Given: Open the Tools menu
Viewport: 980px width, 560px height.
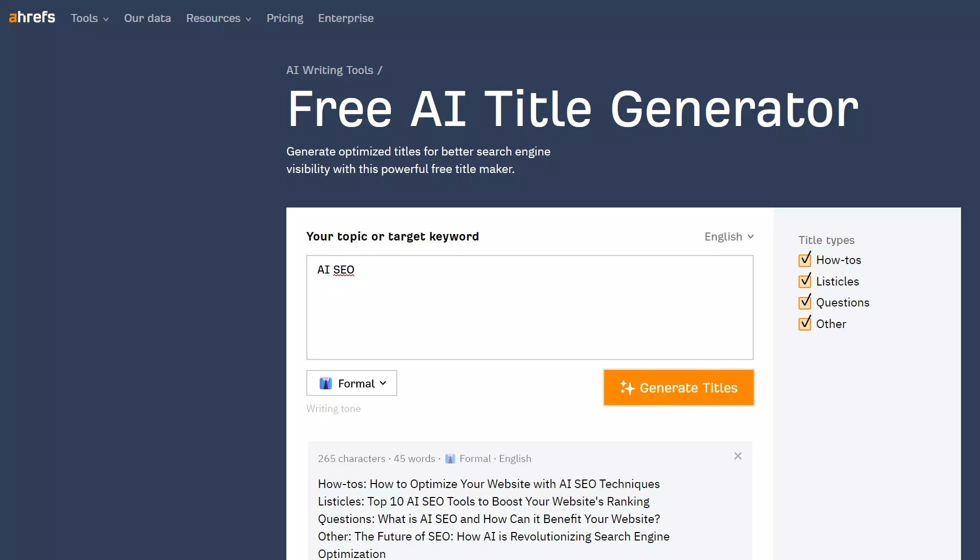Looking at the screenshot, I should pos(90,18).
